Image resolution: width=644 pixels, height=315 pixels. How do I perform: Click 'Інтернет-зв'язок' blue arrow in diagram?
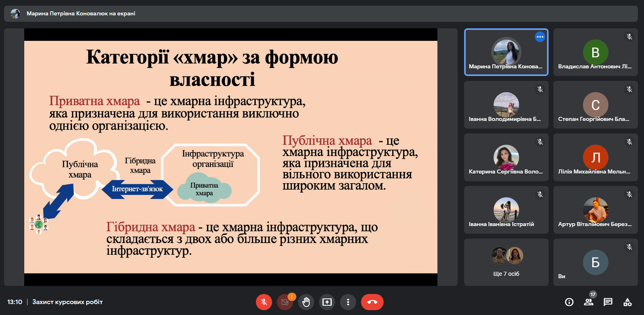[x=137, y=189]
